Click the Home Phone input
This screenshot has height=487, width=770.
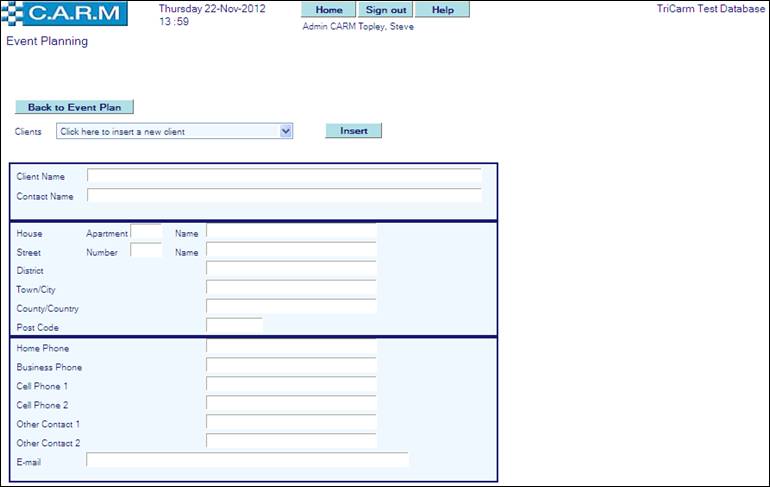[x=291, y=348]
